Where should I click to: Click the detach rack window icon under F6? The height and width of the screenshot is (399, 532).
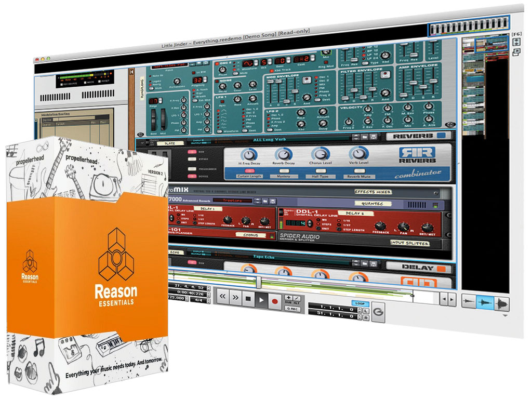click(516, 52)
